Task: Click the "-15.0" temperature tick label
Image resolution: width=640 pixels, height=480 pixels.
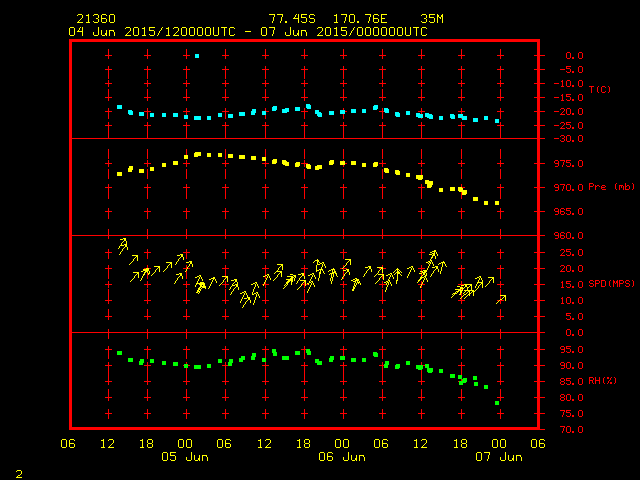Action: (569, 98)
